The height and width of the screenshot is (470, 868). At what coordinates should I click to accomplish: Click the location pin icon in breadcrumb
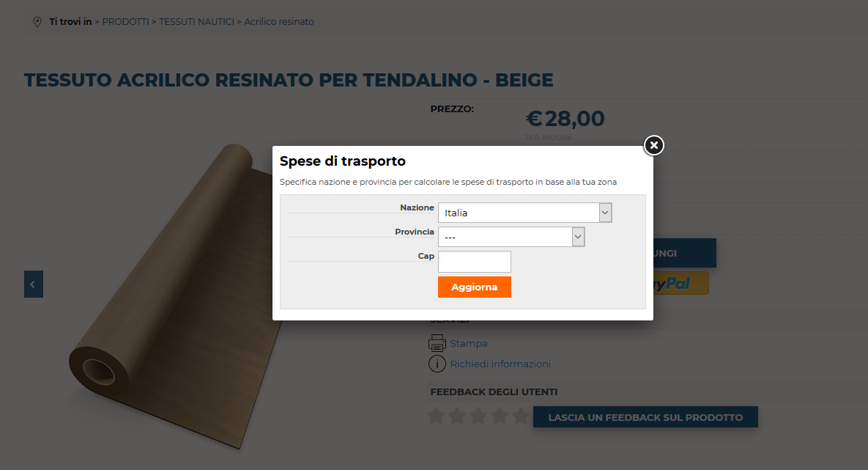(37, 22)
